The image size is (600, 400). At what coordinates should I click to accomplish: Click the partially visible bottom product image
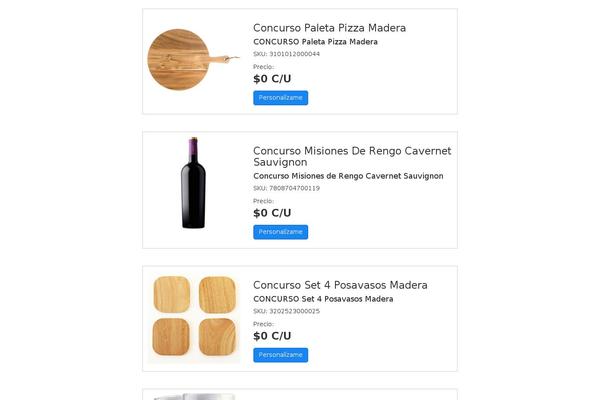pyautogui.click(x=194, y=397)
